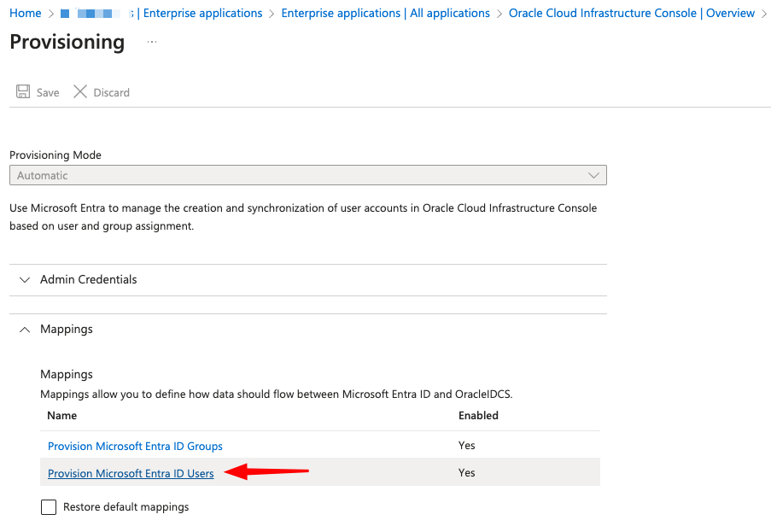771x532 pixels.
Task: Open the ellipsis menu beside Provisioning title
Action: tap(152, 42)
